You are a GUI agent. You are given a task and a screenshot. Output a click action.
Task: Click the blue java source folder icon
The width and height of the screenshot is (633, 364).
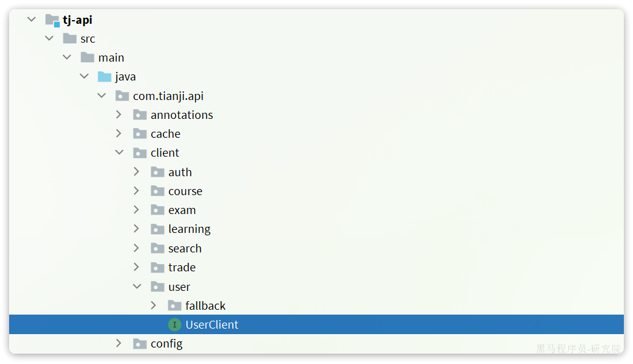tap(104, 77)
